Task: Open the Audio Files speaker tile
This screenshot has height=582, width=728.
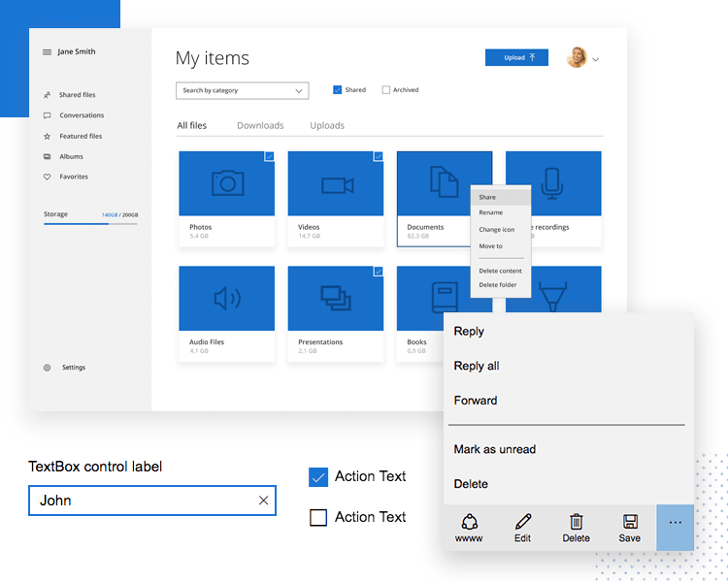Action: (227, 298)
